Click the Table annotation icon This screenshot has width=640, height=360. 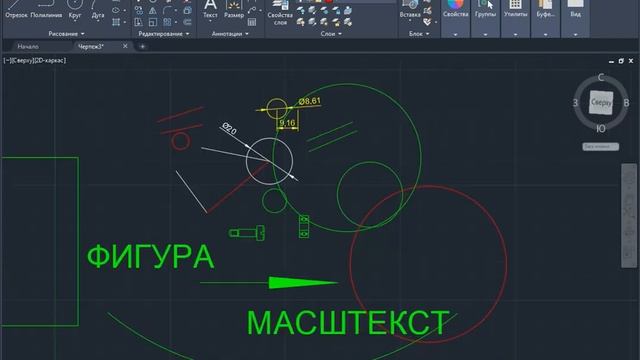coord(252,22)
